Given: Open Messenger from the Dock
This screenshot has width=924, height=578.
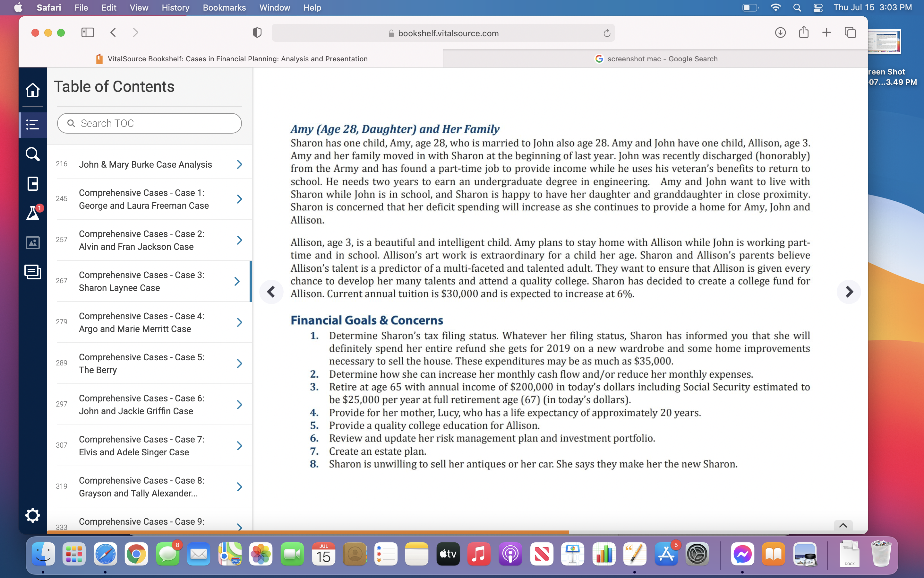Looking at the screenshot, I should 742,554.
